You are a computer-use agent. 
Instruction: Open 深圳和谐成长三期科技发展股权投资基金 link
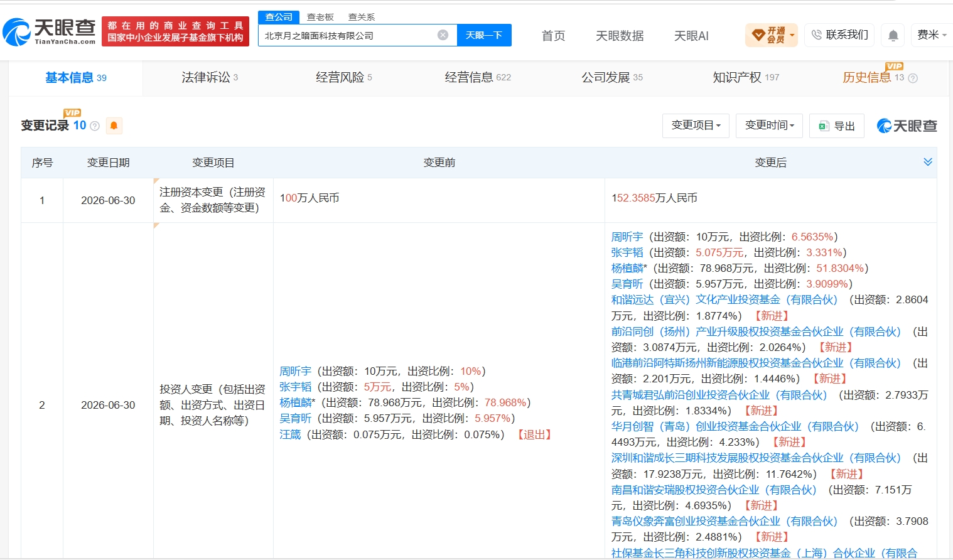(756, 458)
